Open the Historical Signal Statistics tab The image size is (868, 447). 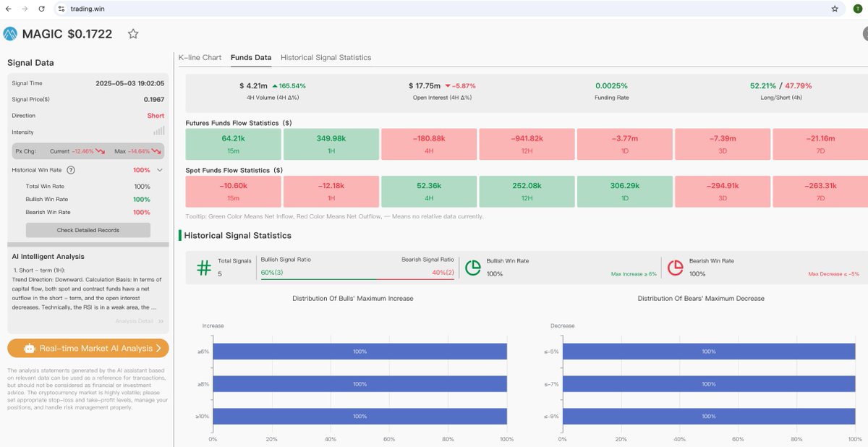(325, 57)
